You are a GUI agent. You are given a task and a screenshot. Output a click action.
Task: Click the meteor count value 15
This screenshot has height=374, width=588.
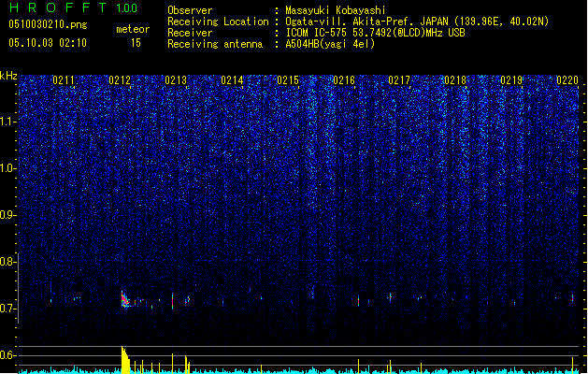(136, 43)
